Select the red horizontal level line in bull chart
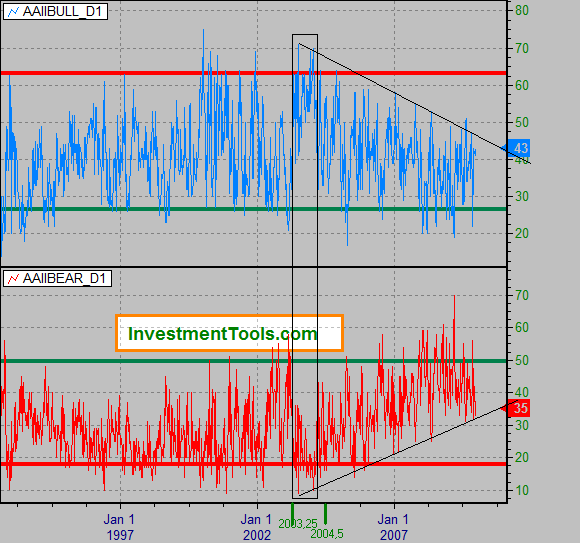580x543 pixels. point(253,73)
